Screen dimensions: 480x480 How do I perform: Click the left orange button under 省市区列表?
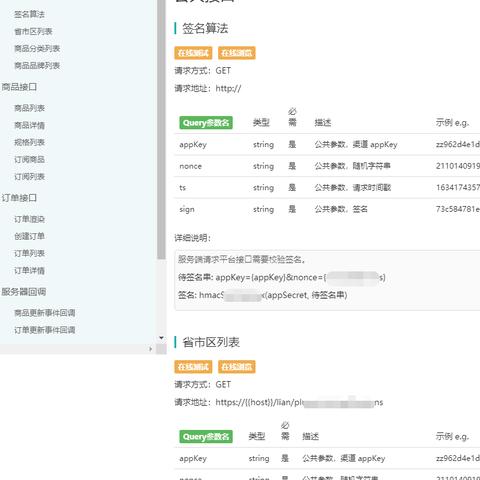pyautogui.click(x=193, y=367)
